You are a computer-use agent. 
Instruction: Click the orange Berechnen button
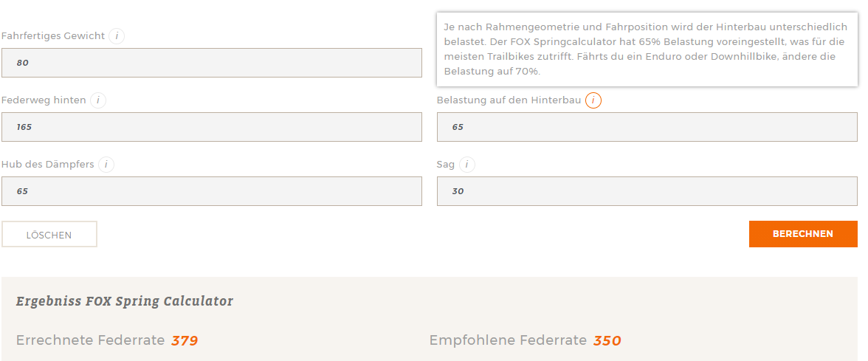[803, 234]
